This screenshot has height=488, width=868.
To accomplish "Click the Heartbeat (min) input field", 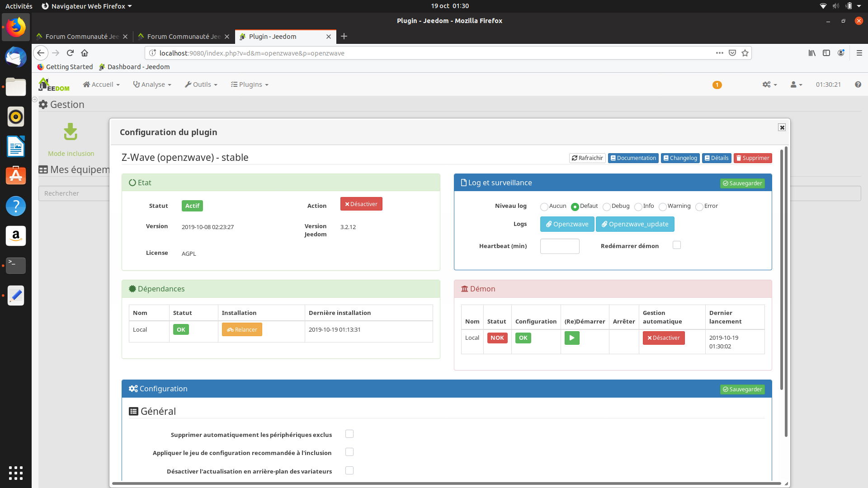I will [560, 246].
